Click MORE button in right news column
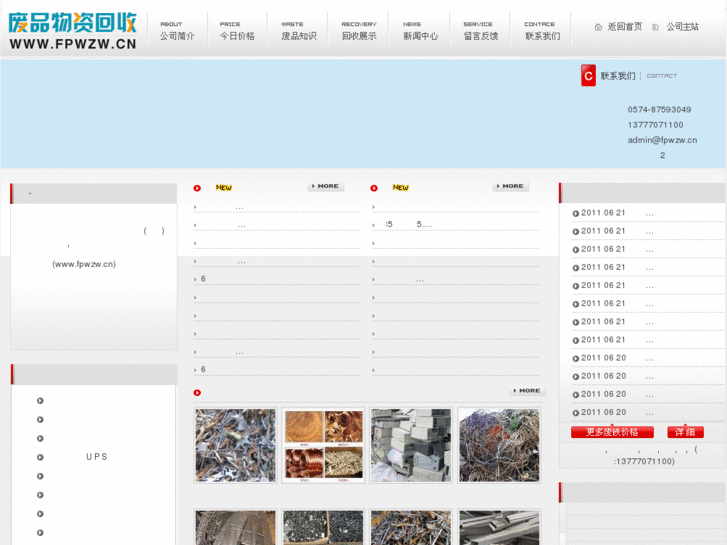This screenshot has width=727, height=545. [510, 186]
